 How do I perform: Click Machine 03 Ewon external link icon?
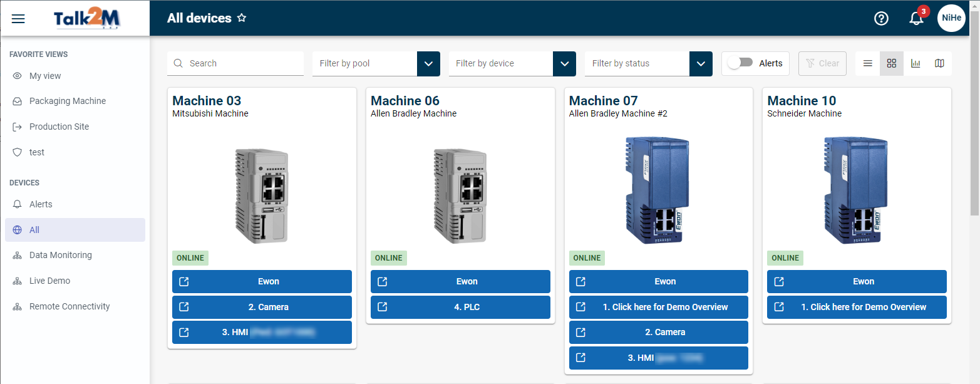pos(184,282)
